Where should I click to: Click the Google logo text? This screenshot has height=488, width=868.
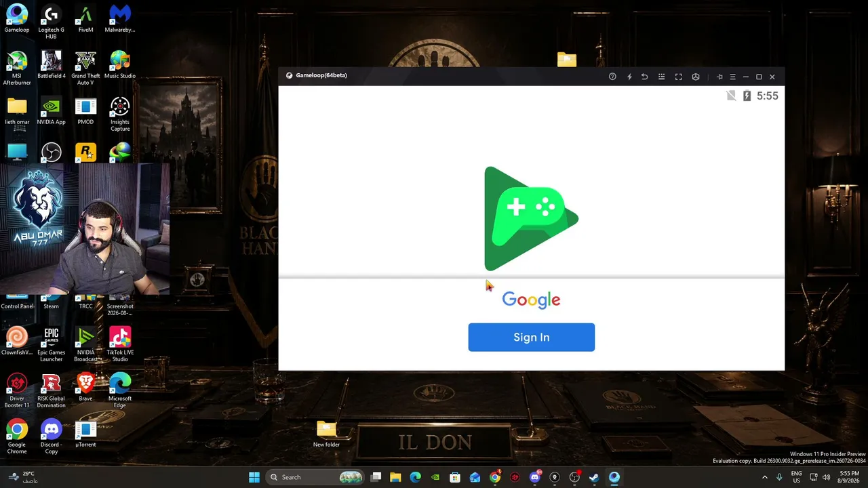(x=532, y=300)
